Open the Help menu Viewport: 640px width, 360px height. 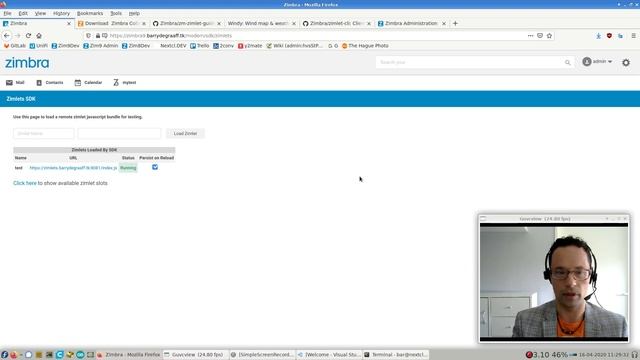point(134,13)
